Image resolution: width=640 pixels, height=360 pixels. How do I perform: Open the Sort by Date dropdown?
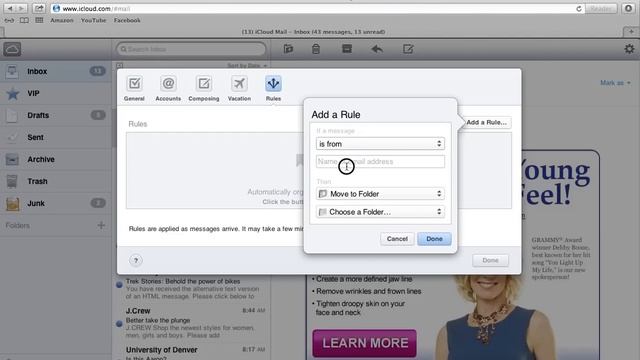[247, 65]
